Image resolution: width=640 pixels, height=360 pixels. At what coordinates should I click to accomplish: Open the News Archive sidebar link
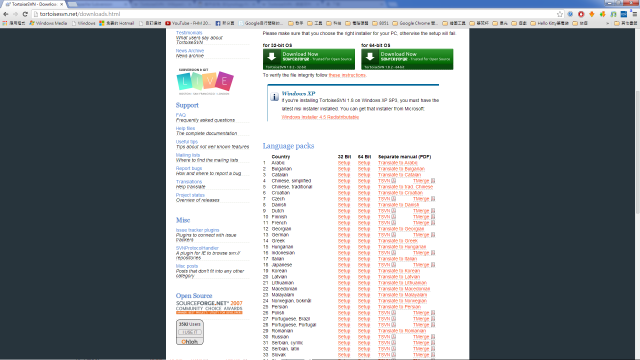pos(190,51)
